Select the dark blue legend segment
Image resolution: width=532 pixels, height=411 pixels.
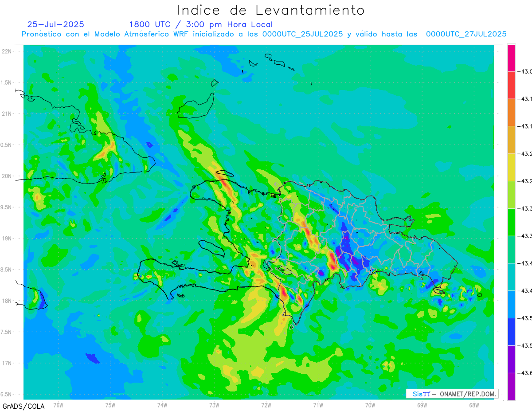point(511,332)
